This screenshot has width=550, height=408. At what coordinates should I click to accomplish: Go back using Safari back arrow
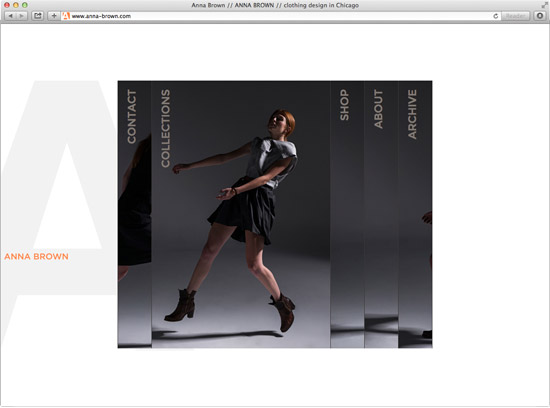tap(10, 16)
